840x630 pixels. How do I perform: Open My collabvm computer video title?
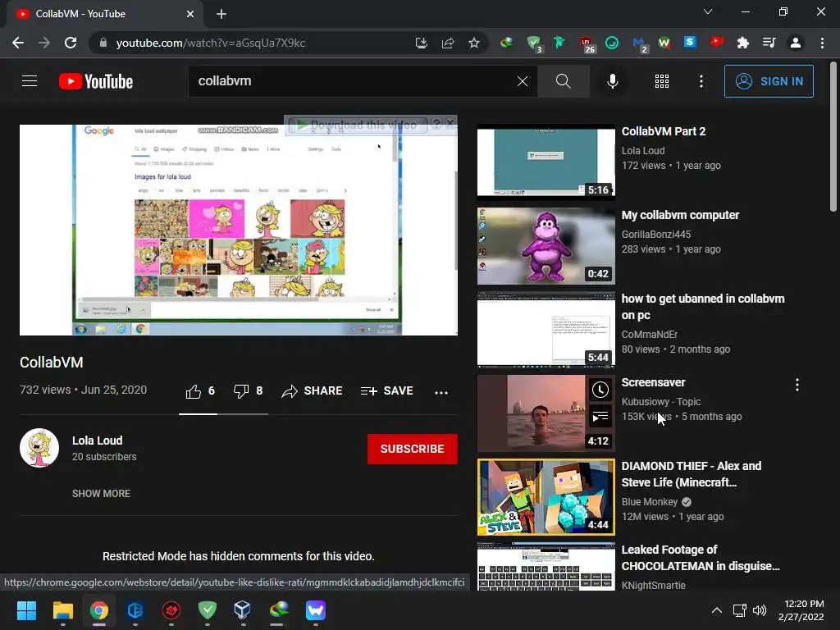(x=680, y=215)
